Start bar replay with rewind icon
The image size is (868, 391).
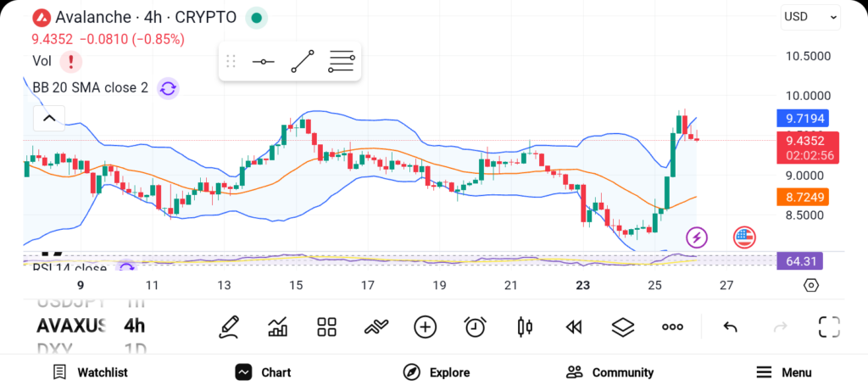click(x=574, y=327)
